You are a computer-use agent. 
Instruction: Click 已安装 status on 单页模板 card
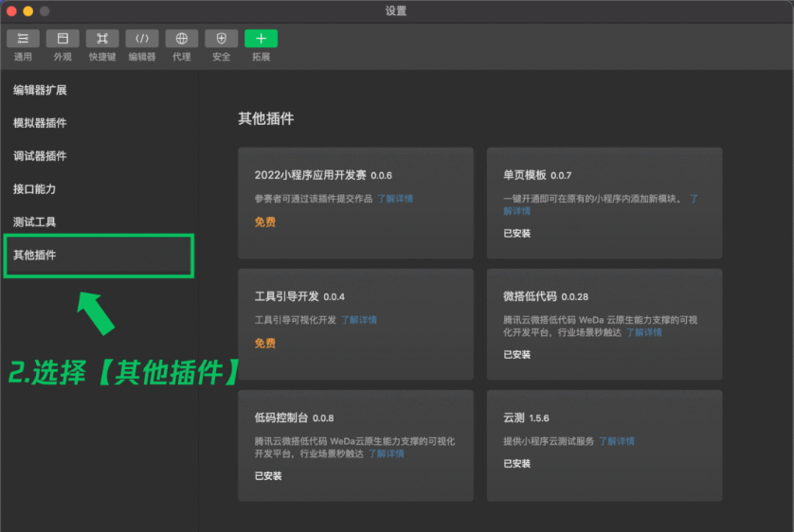[x=516, y=234]
